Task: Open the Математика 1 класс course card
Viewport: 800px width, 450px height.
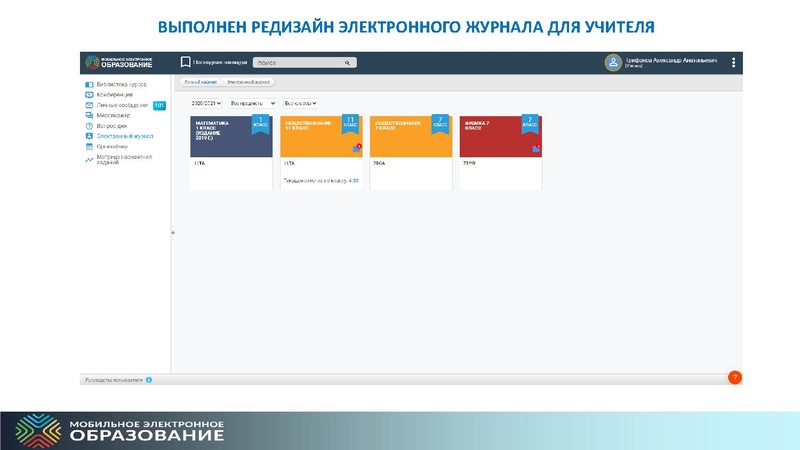Action: 231,153
